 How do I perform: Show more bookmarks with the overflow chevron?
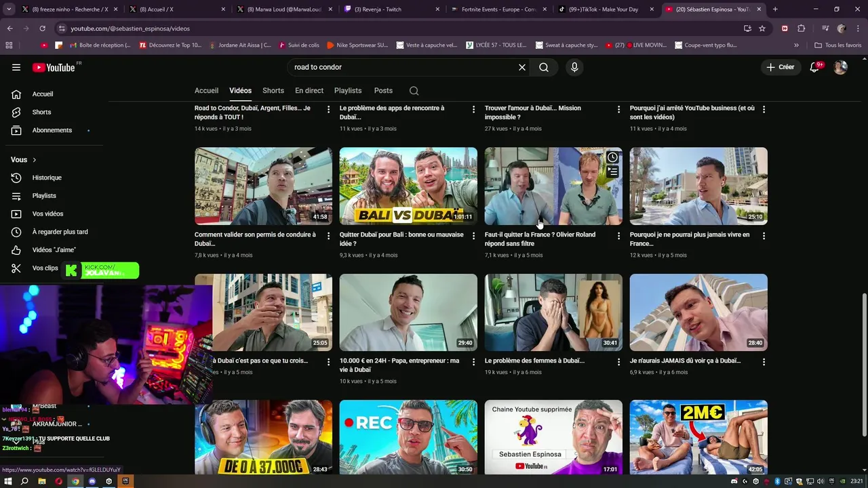(x=796, y=45)
